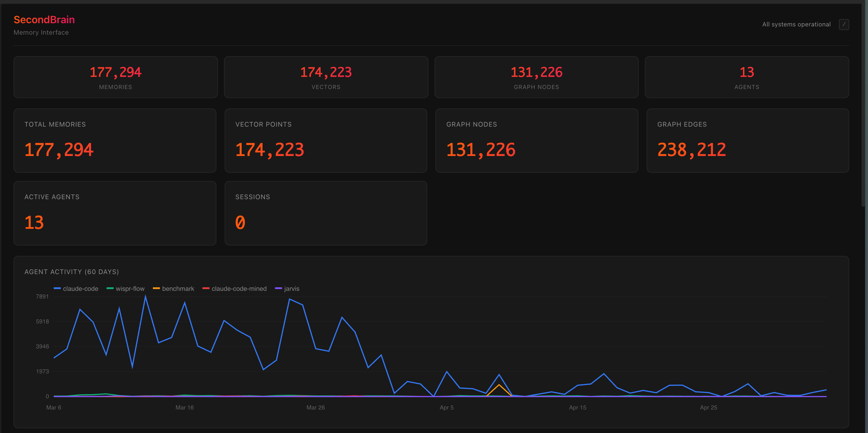
Task: Click the Mar 16 axis label
Action: (x=185, y=407)
